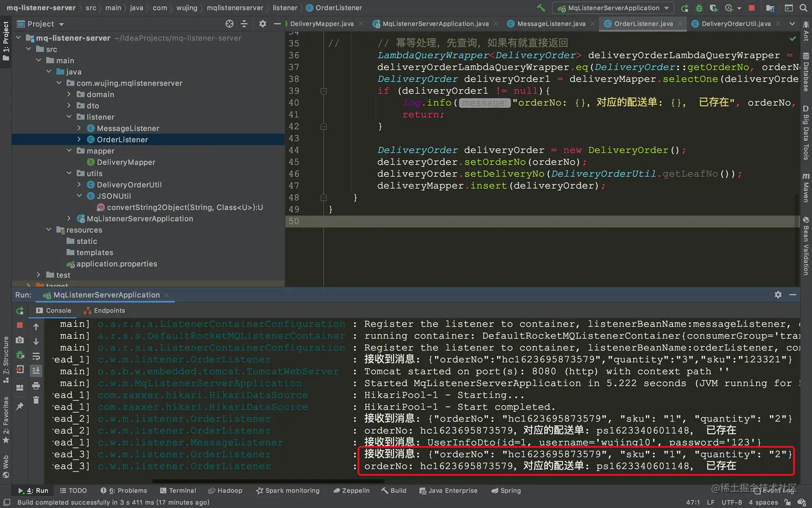Click the Exit icon in Run panel sidebar
This screenshot has height=508, width=812.
coord(20,369)
